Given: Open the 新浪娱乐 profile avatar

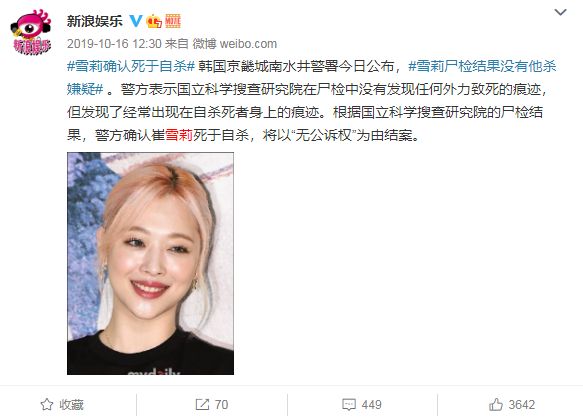Looking at the screenshot, I should (31, 32).
